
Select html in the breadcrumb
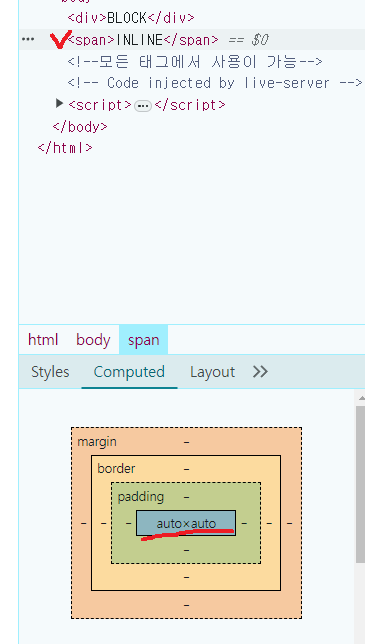pyautogui.click(x=43, y=340)
